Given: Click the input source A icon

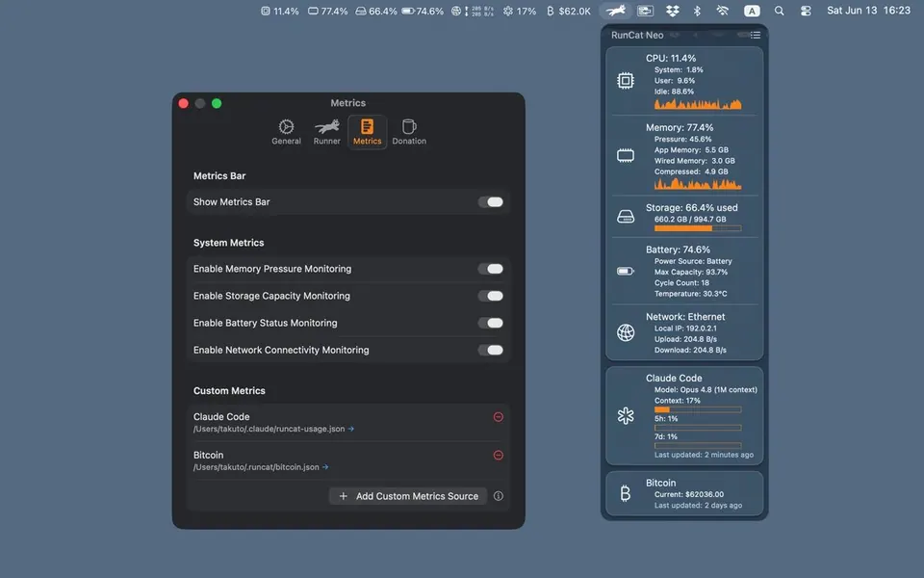Looking at the screenshot, I should coord(752,11).
